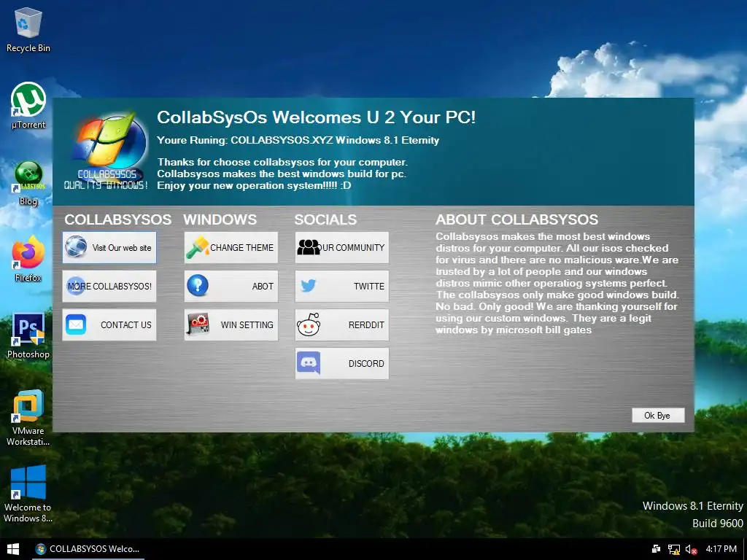This screenshot has width=747, height=560.
Task: Click the ABOUT COLLABSYSOS heading
Action: tap(517, 219)
